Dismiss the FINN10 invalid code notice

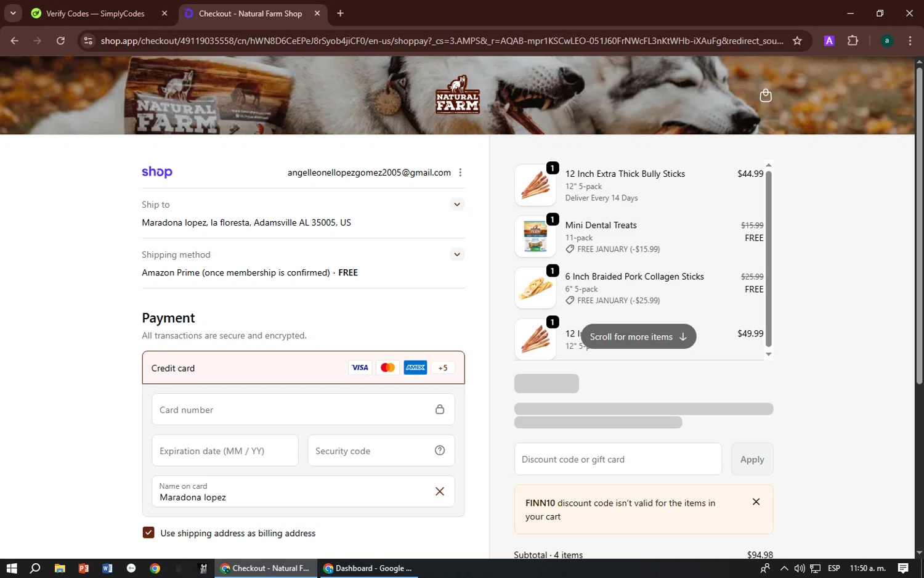click(x=756, y=502)
